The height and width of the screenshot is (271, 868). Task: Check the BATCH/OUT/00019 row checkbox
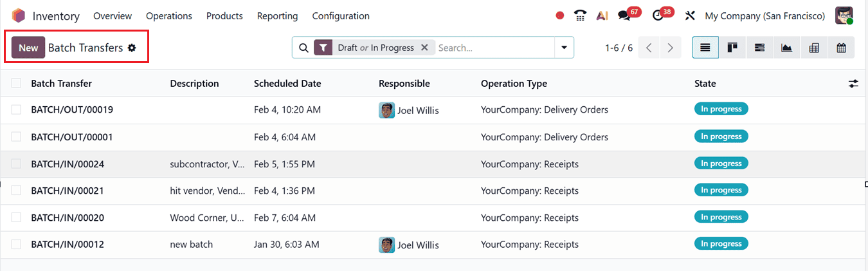tap(16, 109)
